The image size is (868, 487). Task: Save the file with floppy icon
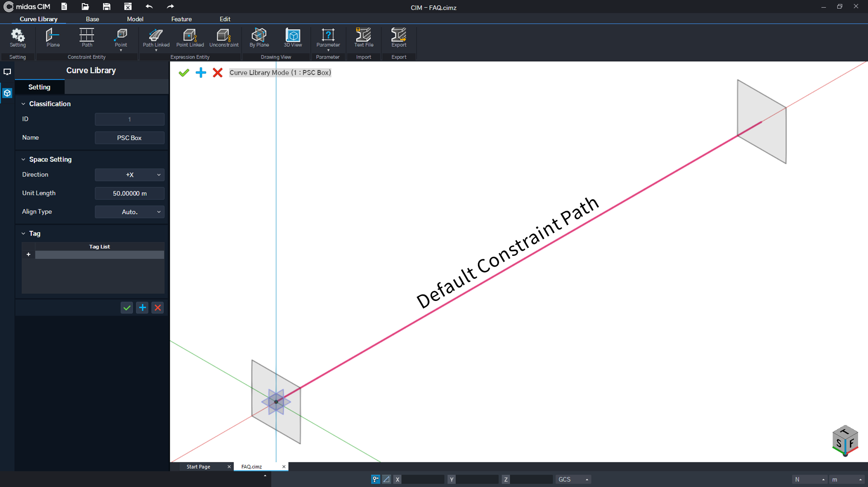click(106, 7)
